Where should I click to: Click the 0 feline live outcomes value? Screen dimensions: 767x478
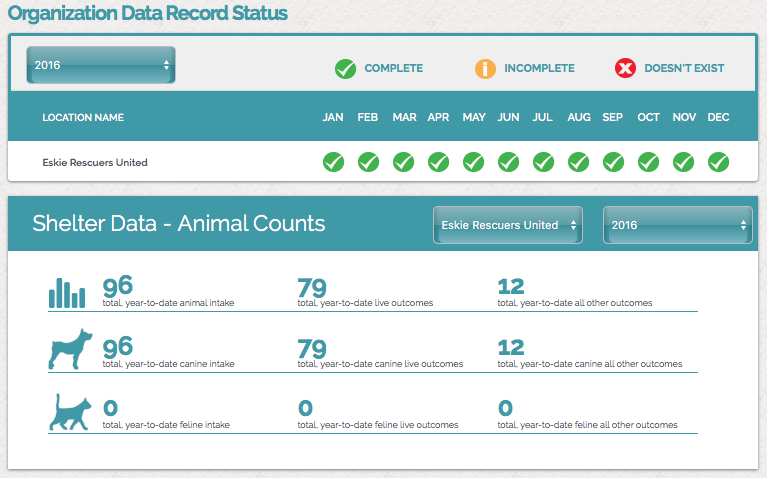point(305,408)
